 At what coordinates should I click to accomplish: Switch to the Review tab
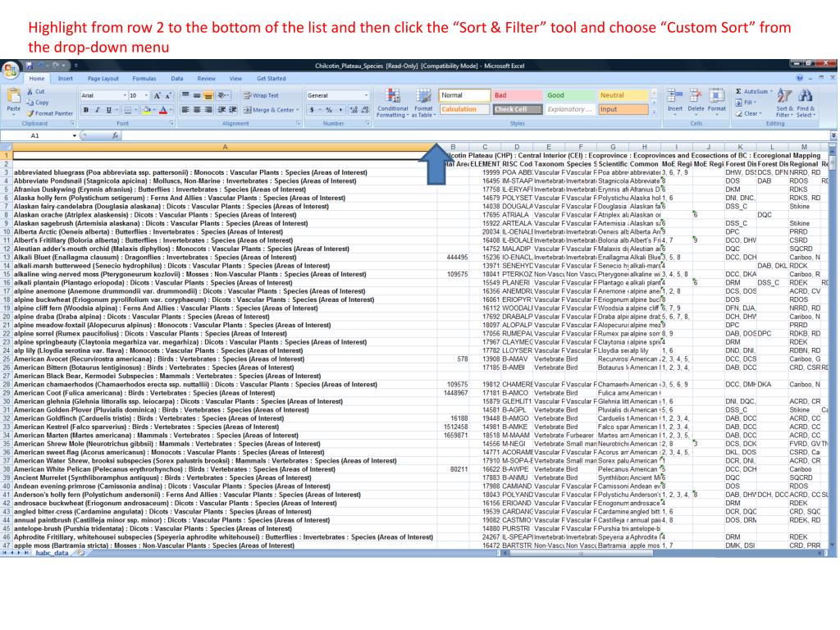click(206, 79)
